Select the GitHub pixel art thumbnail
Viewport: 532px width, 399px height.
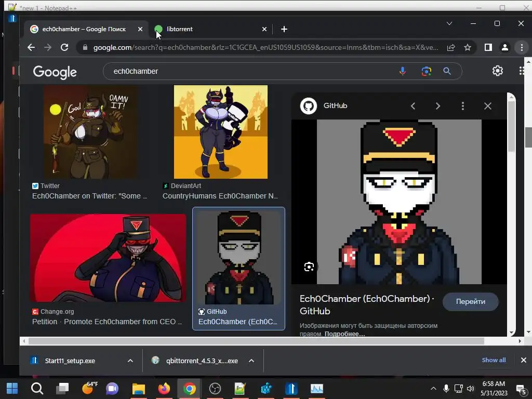(239, 258)
